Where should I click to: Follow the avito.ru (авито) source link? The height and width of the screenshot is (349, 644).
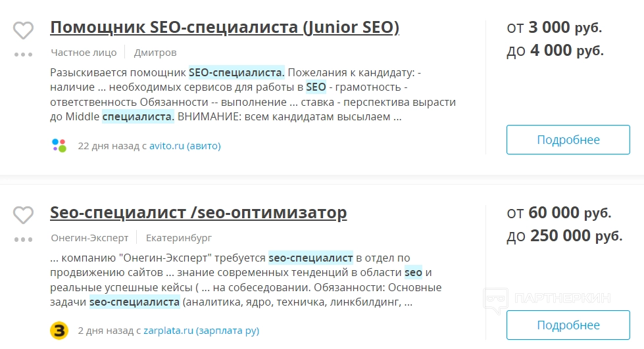coord(185,146)
